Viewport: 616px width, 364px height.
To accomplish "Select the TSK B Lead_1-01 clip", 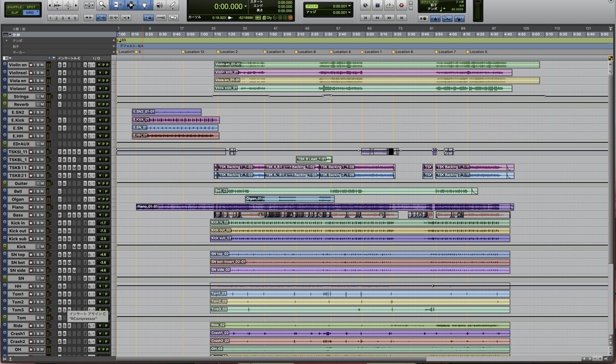I will point(314,159).
